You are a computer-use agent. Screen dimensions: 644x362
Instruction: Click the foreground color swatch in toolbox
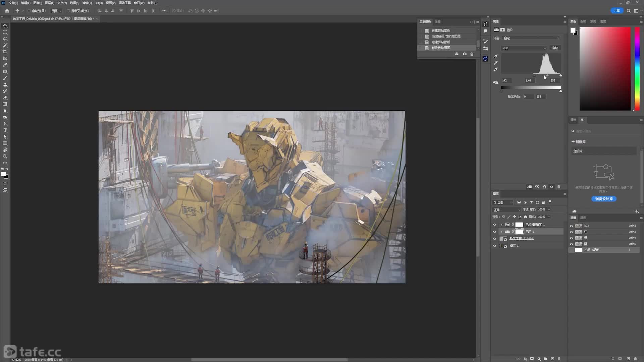[x=3, y=174]
